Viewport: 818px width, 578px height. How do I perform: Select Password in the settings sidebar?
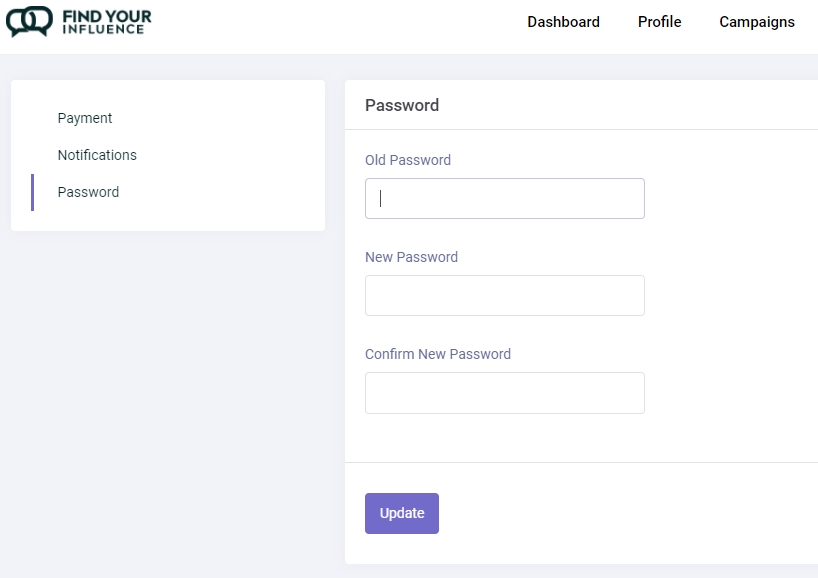(x=88, y=191)
